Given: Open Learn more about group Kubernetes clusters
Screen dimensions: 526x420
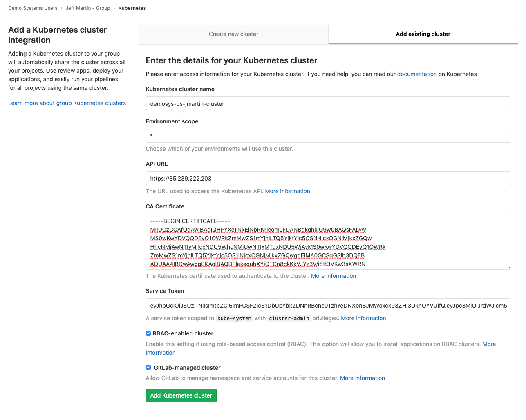Looking at the screenshot, I should pyautogui.click(x=67, y=103).
